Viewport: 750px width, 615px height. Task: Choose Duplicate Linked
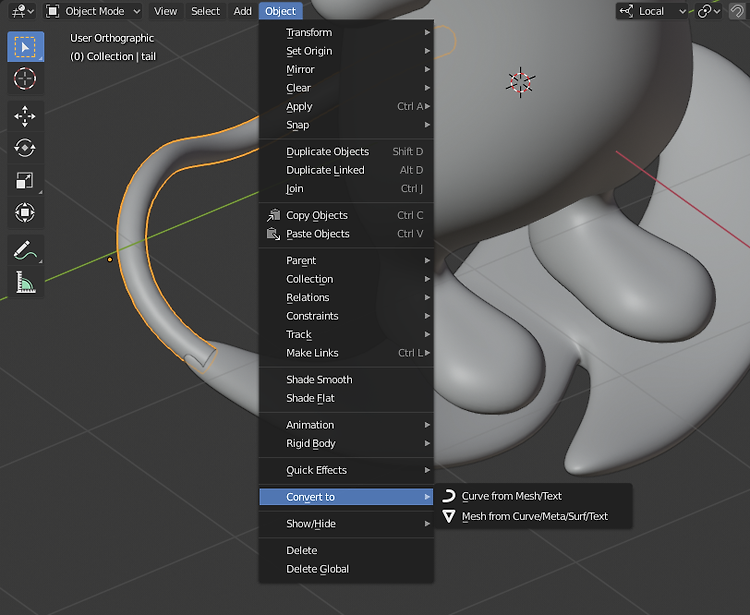tap(346, 170)
